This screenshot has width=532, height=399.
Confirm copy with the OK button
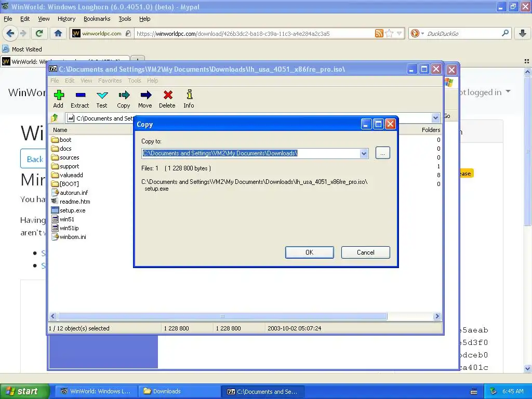[310, 252]
